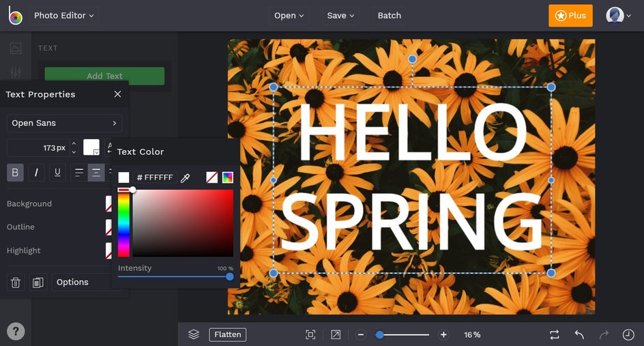Open the user profile avatar menu

click(618, 16)
